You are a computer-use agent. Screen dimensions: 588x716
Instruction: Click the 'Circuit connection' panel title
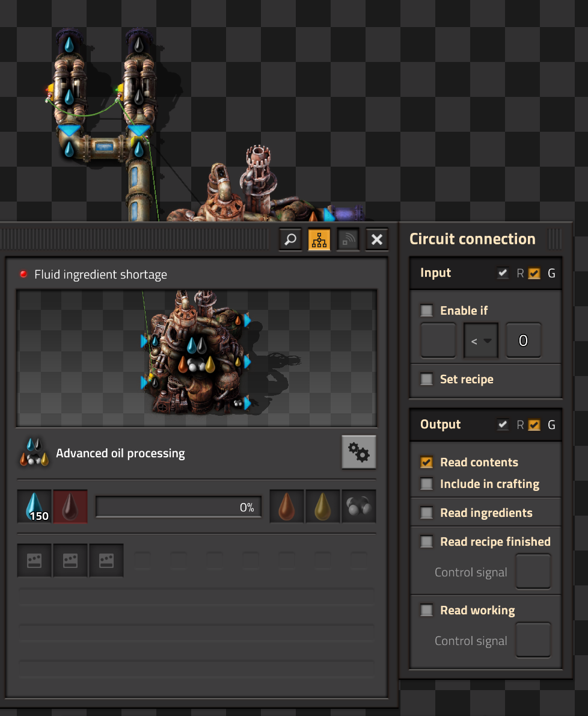pos(472,239)
